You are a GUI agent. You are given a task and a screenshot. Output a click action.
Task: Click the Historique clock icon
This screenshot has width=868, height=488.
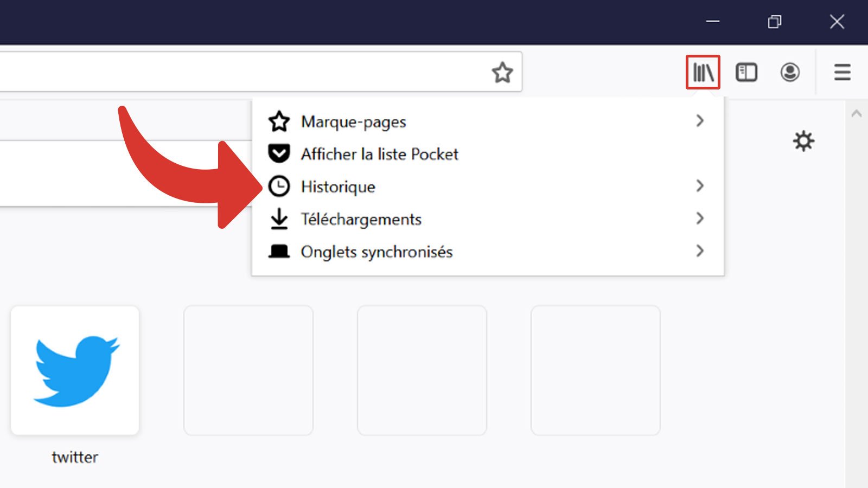(x=279, y=186)
